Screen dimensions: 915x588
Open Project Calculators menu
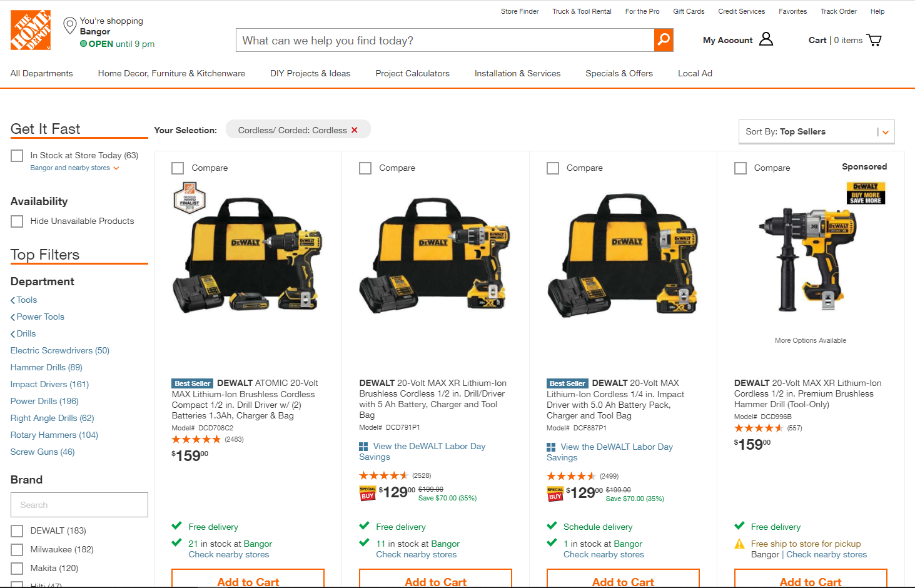point(412,73)
